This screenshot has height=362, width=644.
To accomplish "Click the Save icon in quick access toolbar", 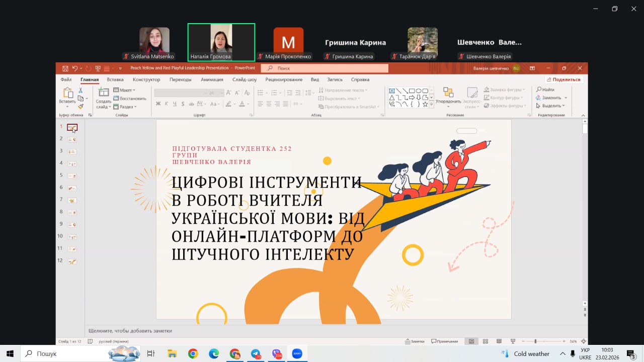I will pos(65,68).
